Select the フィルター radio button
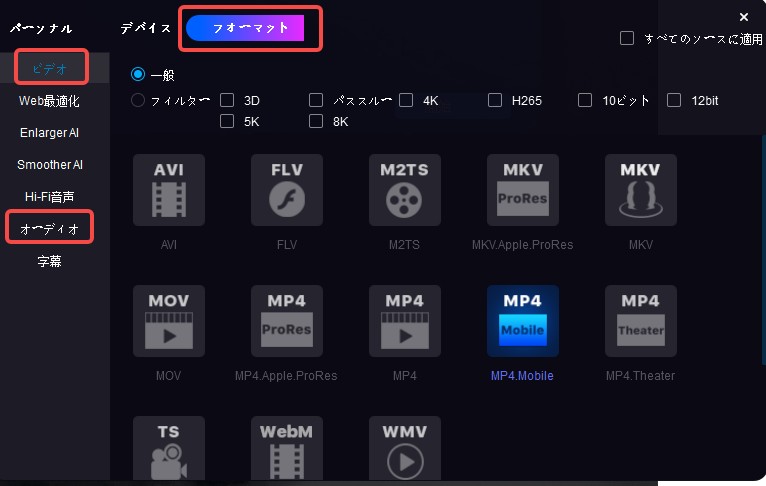This screenshot has width=766, height=486. (x=138, y=100)
